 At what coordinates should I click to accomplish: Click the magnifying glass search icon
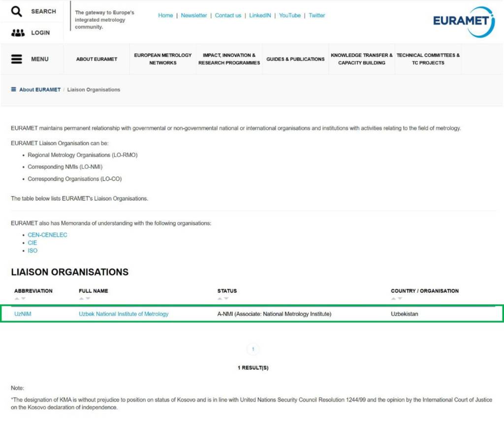[x=17, y=11]
